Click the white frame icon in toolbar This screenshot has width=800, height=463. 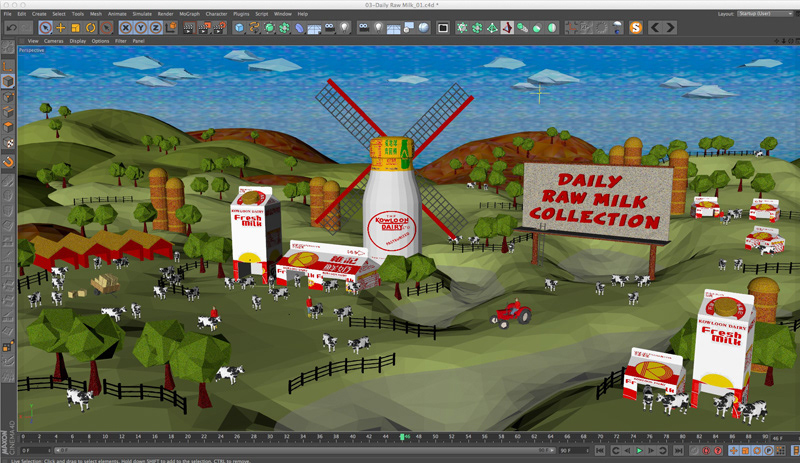click(x=443, y=28)
